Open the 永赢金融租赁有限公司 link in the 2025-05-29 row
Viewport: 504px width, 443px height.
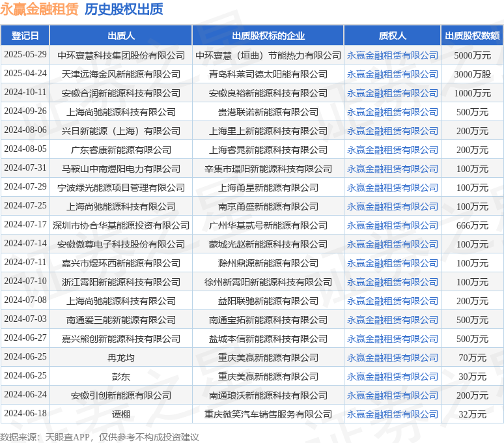[393, 55]
